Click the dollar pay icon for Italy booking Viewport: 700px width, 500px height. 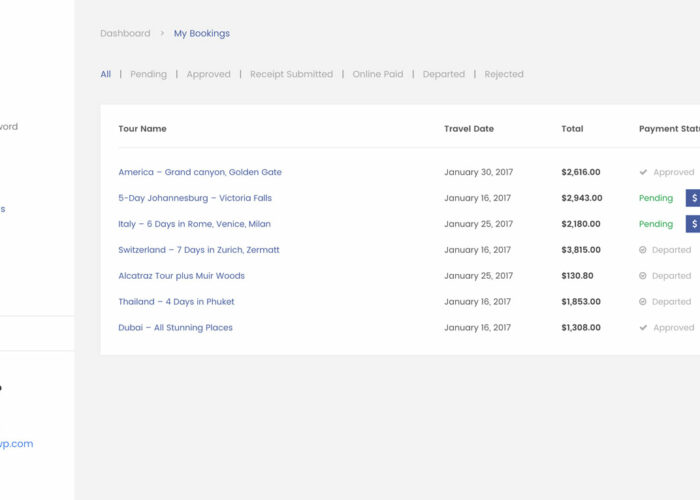pyautogui.click(x=693, y=224)
